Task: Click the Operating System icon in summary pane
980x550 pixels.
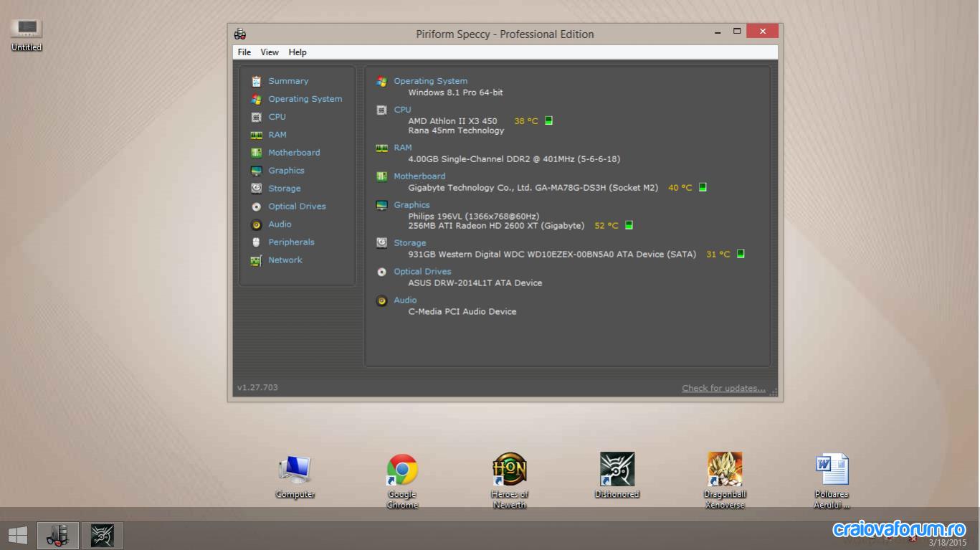Action: pyautogui.click(x=381, y=82)
